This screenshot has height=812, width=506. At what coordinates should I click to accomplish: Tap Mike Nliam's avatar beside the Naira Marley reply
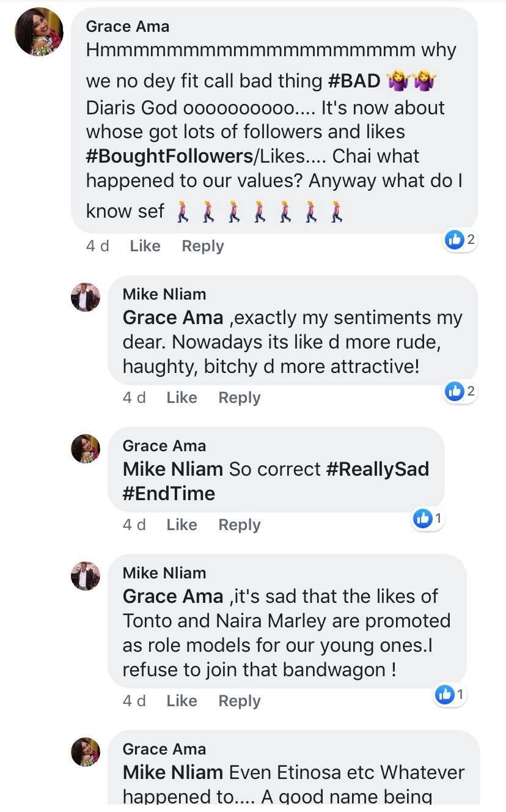click(86, 576)
